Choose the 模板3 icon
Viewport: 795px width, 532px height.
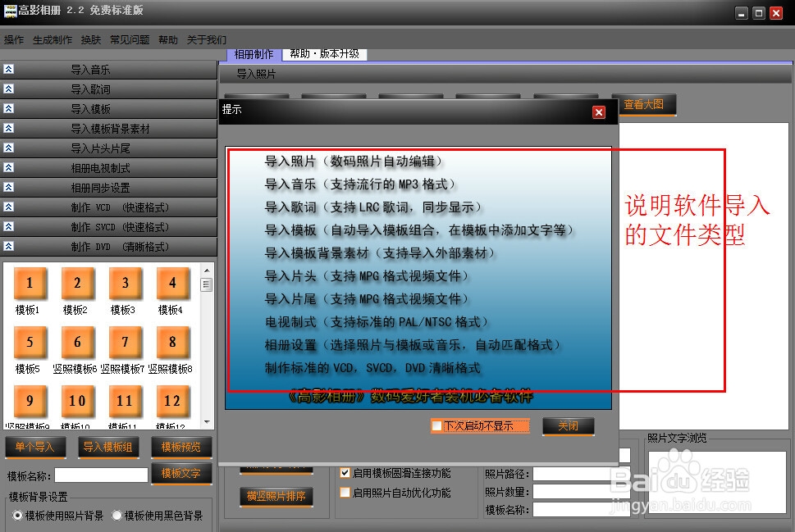pyautogui.click(x=125, y=283)
